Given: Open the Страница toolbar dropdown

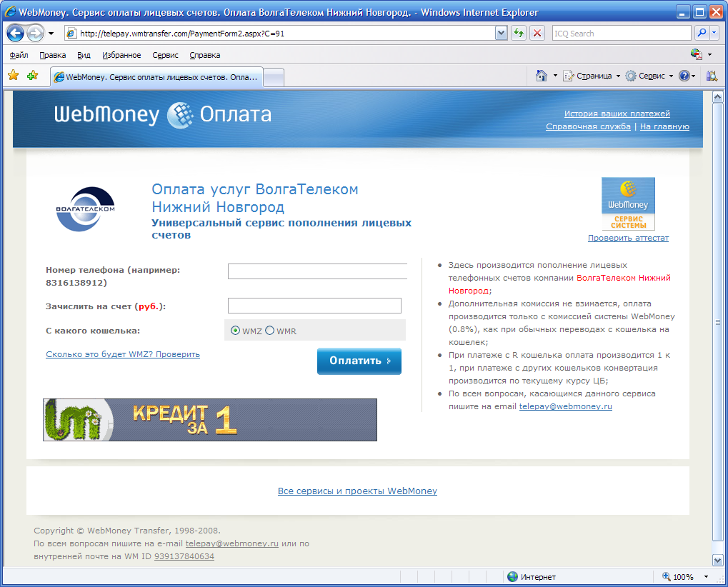Looking at the screenshot, I should 592,76.
